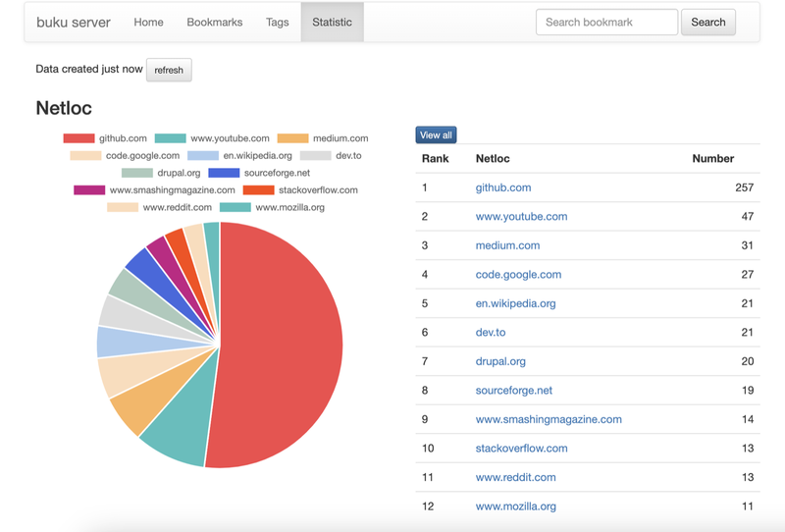Click the refresh data button
This screenshot has width=785, height=532.
(x=169, y=70)
